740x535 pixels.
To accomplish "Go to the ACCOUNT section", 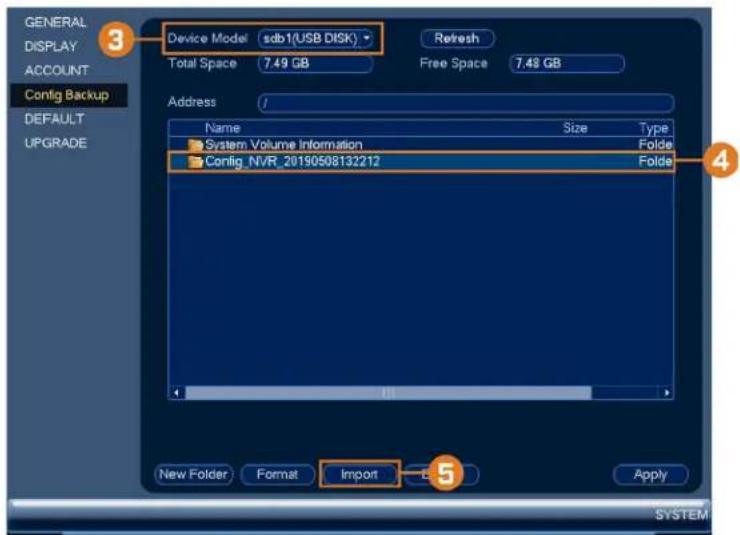I will (x=56, y=70).
